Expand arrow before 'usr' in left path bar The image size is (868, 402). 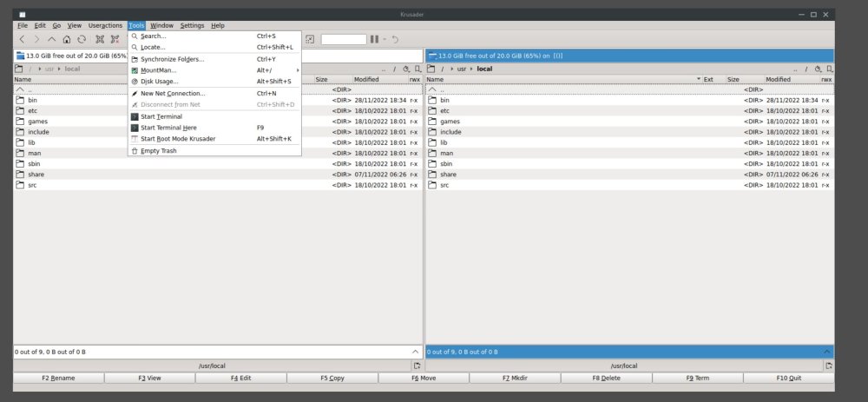click(x=39, y=69)
